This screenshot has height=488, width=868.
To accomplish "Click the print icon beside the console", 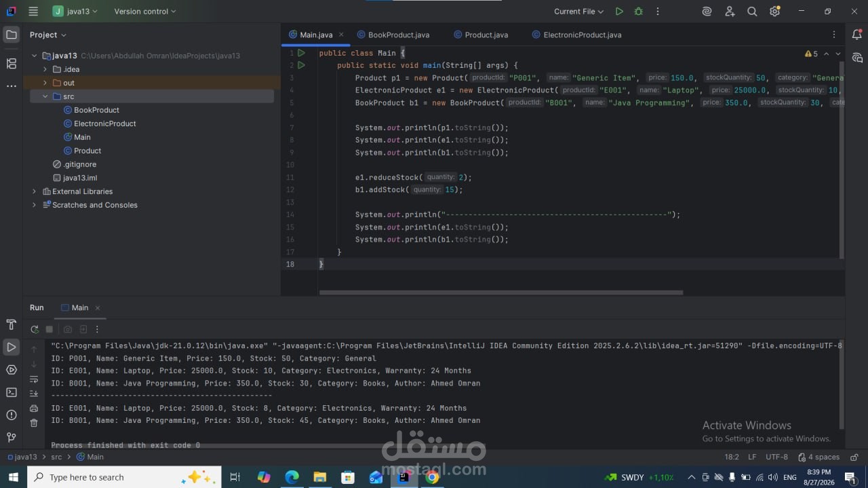I will coord(34,408).
